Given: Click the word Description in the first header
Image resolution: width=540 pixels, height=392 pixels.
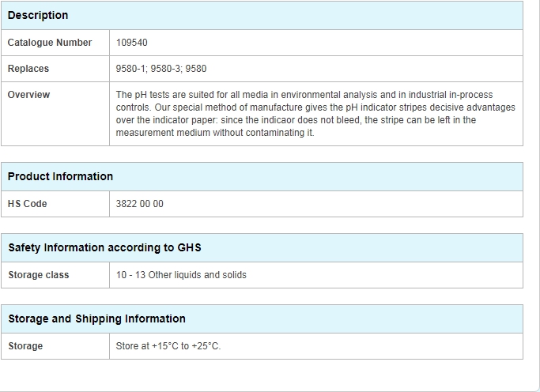Looking at the screenshot, I should point(38,16).
